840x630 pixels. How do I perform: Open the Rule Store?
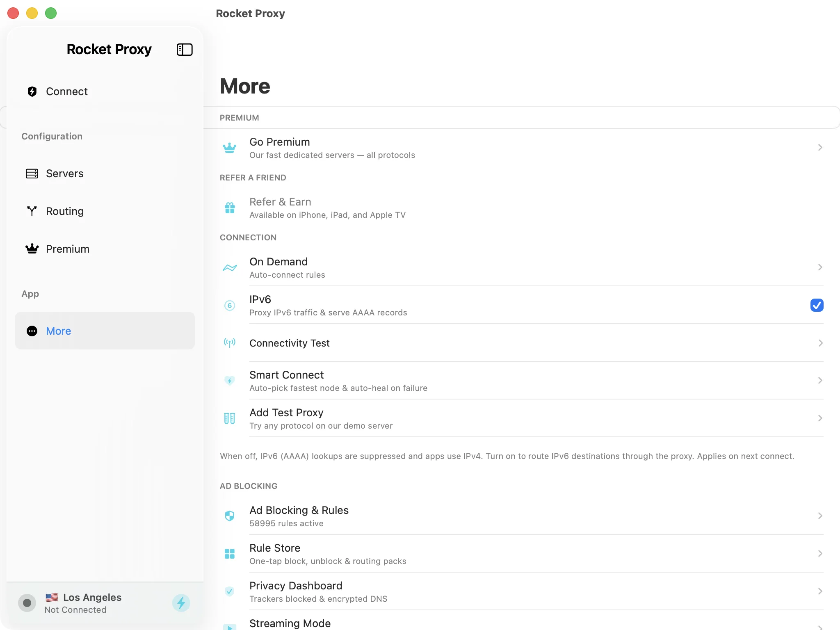pos(522,554)
